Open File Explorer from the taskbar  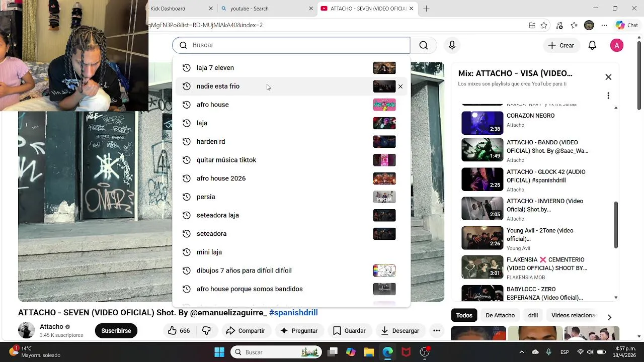369,352
